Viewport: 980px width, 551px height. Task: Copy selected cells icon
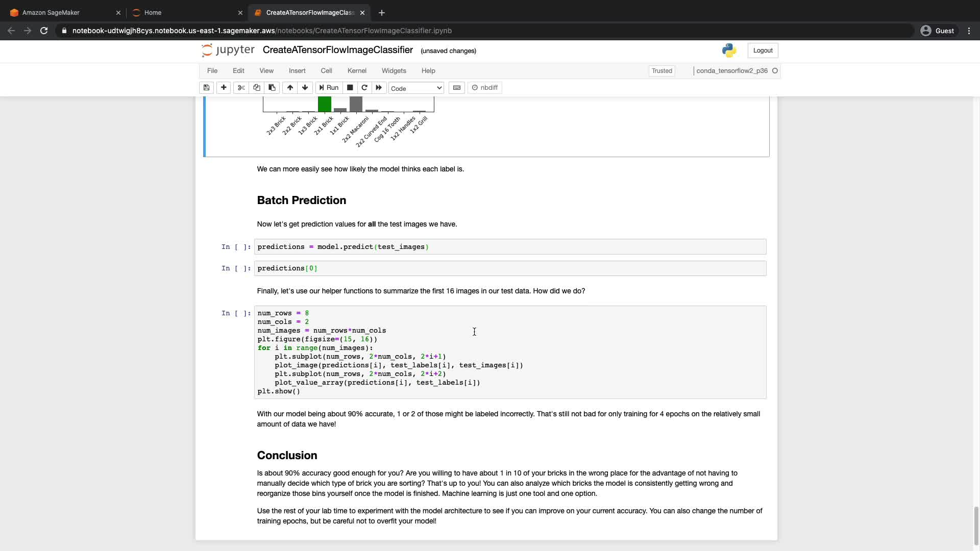point(257,88)
